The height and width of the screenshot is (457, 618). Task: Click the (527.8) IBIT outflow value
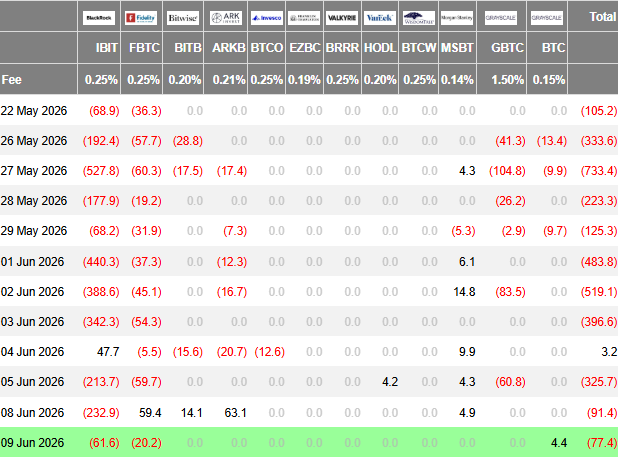pyautogui.click(x=101, y=171)
